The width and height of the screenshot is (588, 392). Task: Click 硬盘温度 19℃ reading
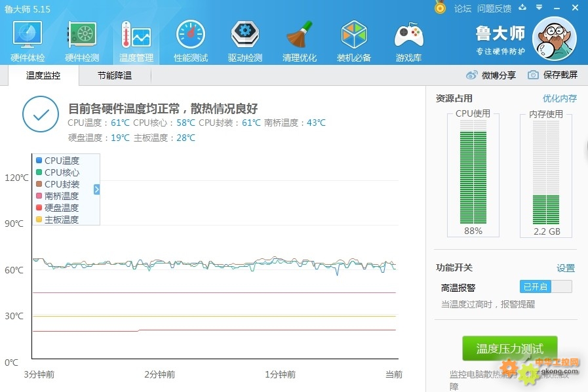(98, 138)
